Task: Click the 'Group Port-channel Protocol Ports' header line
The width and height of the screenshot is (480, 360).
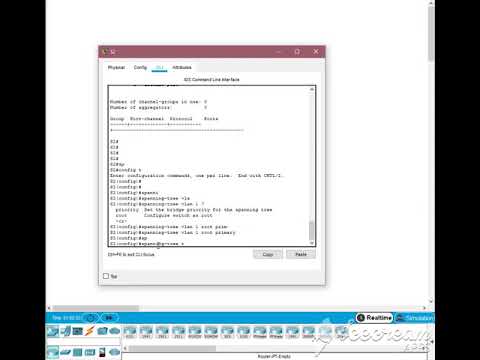Action: (x=164, y=119)
